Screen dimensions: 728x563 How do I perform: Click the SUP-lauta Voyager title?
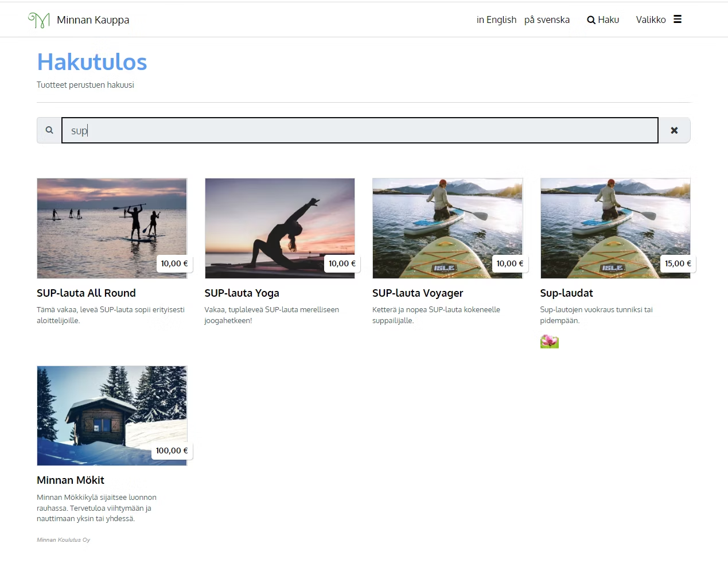point(418,293)
